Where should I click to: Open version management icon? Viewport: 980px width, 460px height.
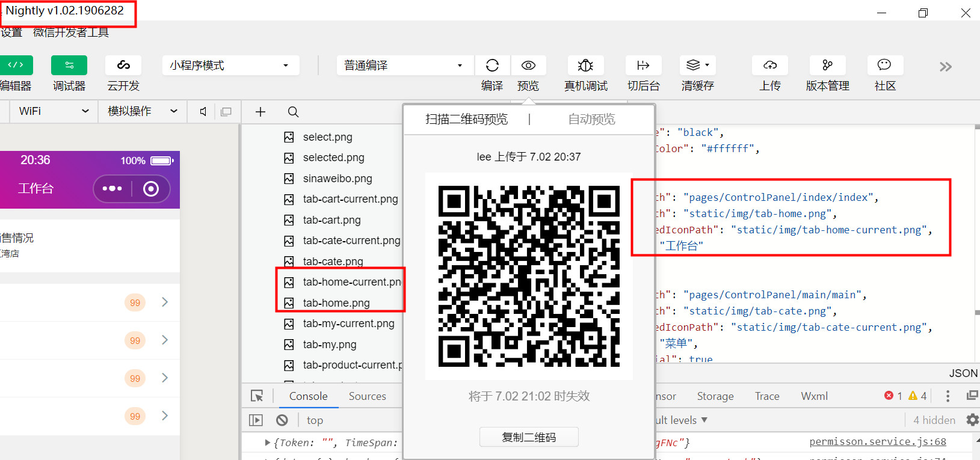click(x=828, y=65)
